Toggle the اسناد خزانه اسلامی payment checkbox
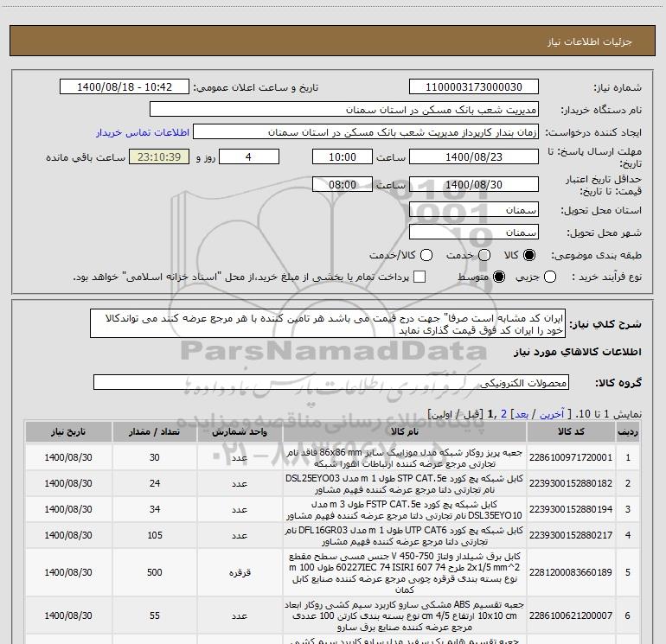This screenshot has width=666, height=644. (x=419, y=277)
